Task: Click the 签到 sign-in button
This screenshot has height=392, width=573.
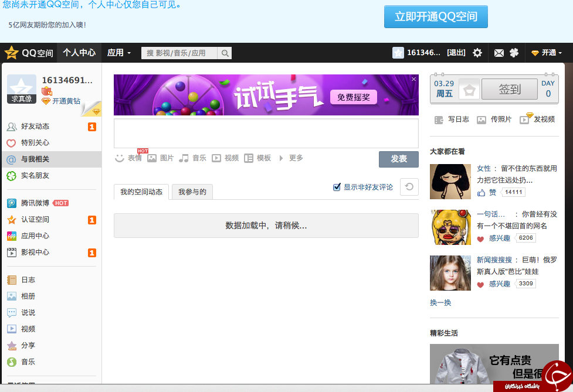Action: coord(510,90)
